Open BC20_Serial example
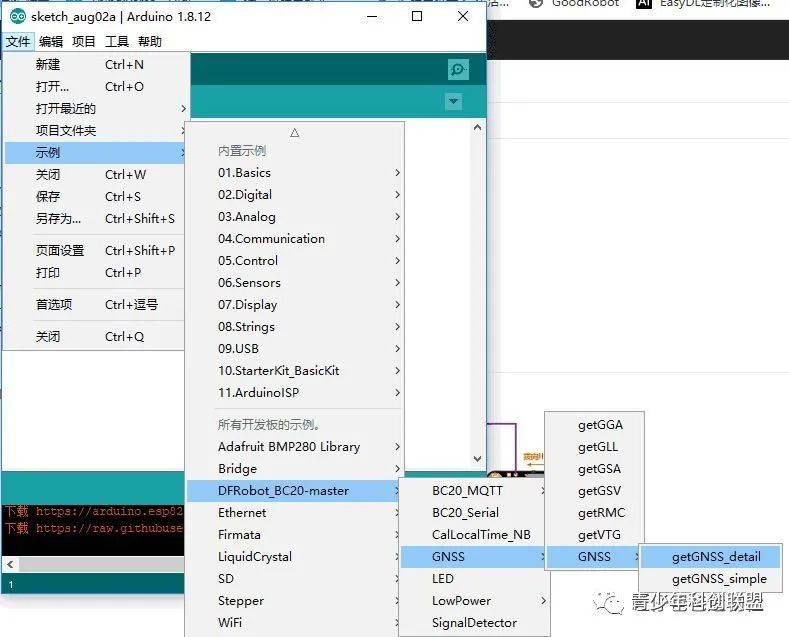This screenshot has width=789, height=637. pos(475,513)
